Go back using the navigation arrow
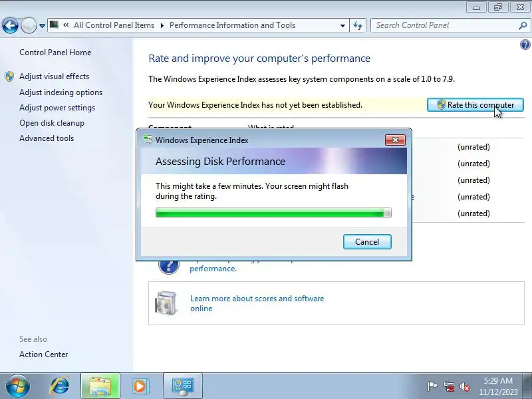The height and width of the screenshot is (399, 532). (10, 25)
